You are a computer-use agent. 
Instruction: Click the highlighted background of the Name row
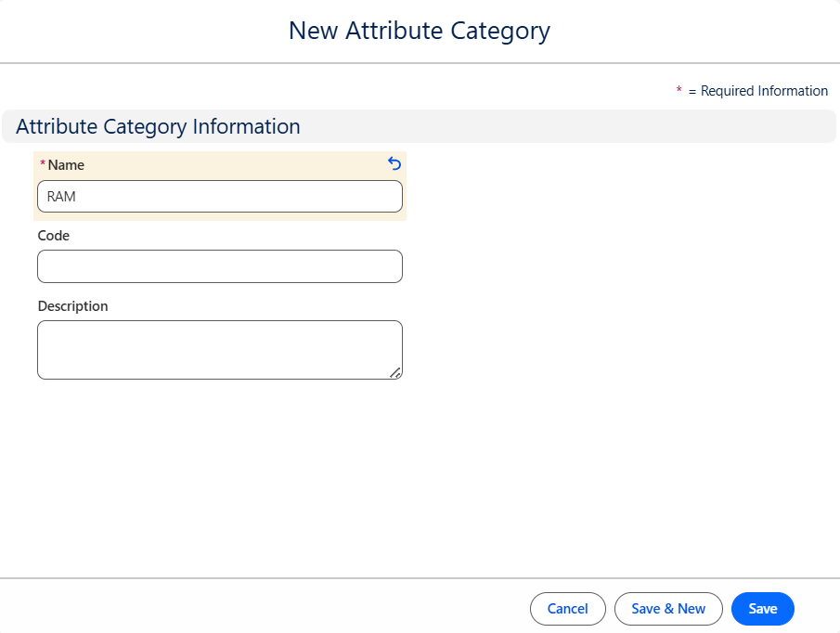coord(232,163)
